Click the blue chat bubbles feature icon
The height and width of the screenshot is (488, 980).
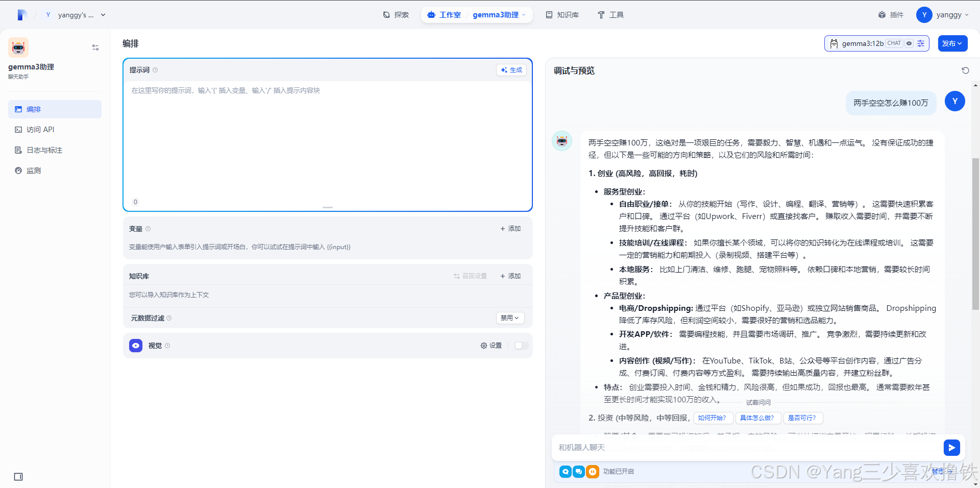[x=579, y=472]
